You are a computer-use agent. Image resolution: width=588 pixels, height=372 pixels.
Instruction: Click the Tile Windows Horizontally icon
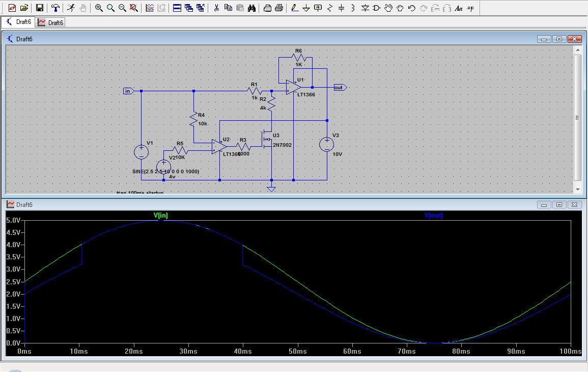click(177, 8)
